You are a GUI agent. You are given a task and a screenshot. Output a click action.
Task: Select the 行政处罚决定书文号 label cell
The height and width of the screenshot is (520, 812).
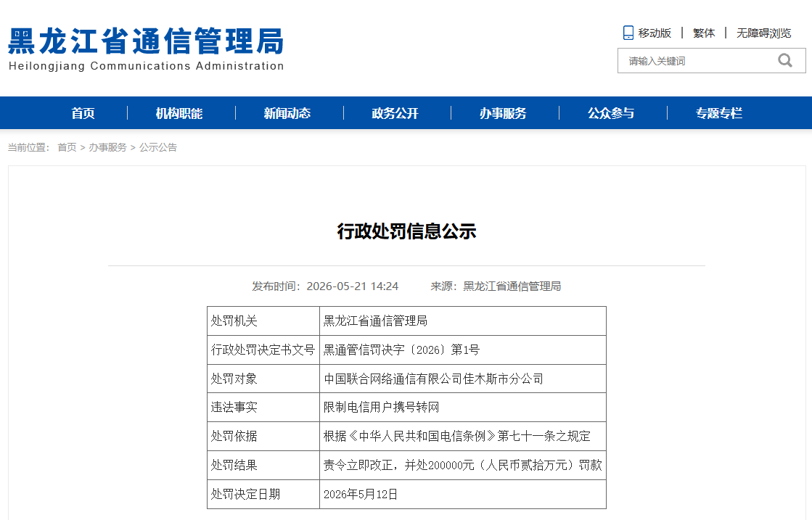coord(263,350)
